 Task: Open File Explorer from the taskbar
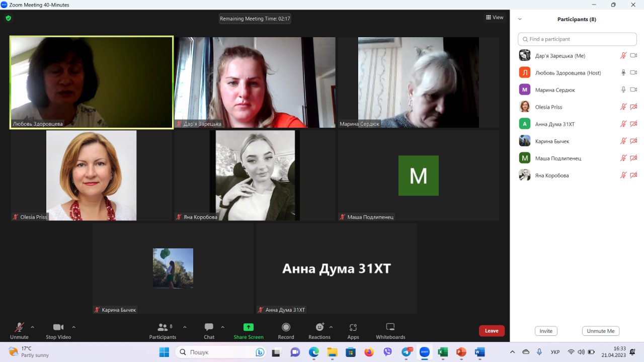pyautogui.click(x=332, y=352)
